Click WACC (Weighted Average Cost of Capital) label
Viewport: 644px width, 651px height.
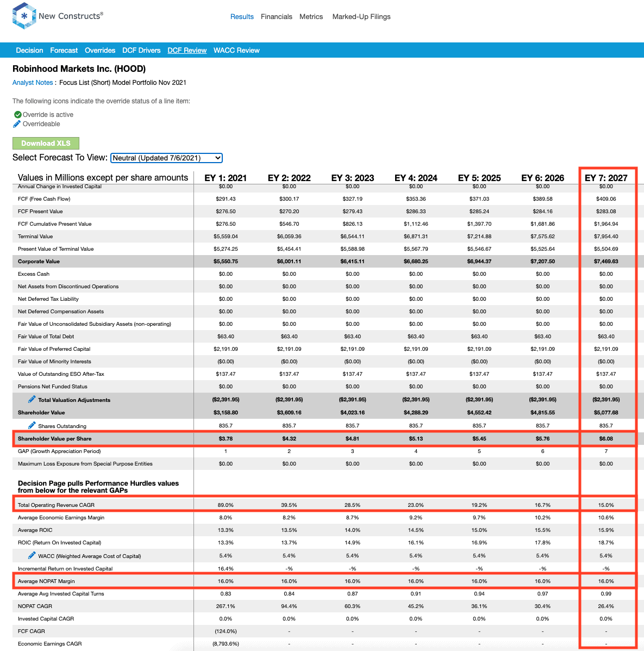(90, 556)
